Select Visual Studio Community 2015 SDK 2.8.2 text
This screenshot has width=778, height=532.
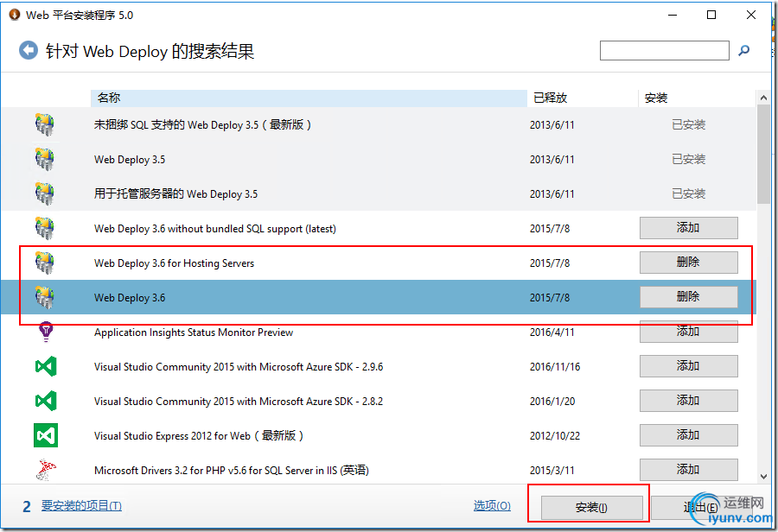coord(239,401)
